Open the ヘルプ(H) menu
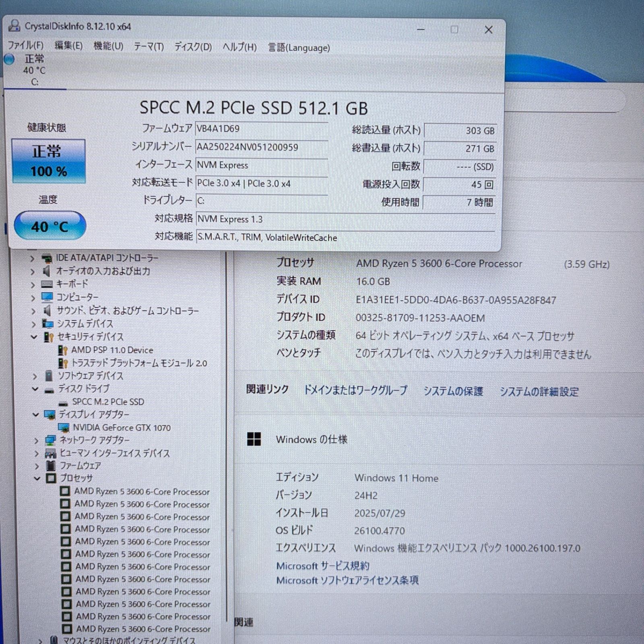 [239, 47]
